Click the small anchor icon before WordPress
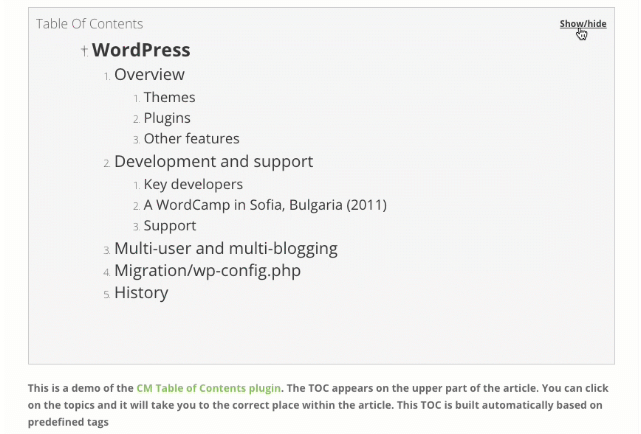Image resolution: width=641 pixels, height=434 pixels. click(84, 51)
